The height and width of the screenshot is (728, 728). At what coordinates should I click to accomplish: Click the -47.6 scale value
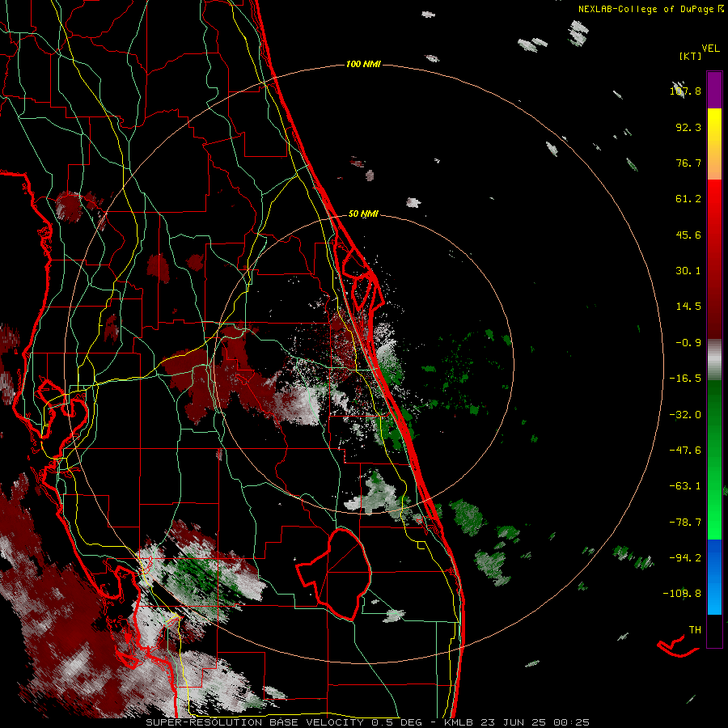click(685, 451)
